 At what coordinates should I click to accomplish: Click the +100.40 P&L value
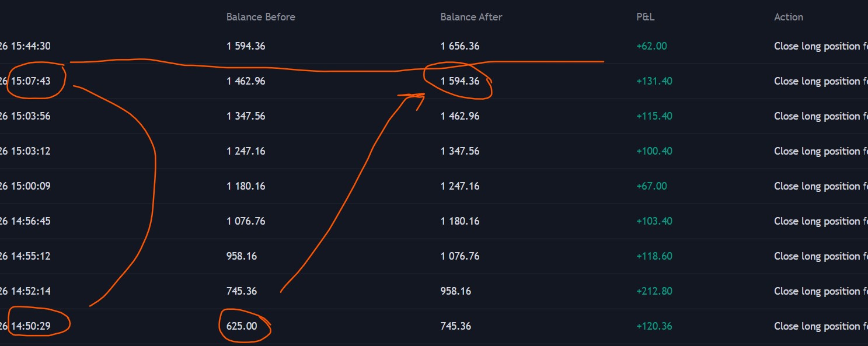[x=654, y=151]
